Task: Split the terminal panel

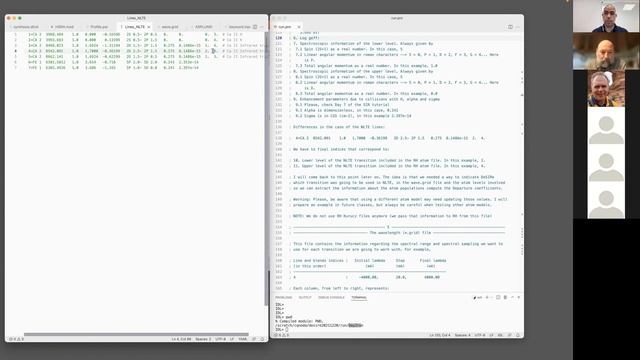Action: point(498,298)
